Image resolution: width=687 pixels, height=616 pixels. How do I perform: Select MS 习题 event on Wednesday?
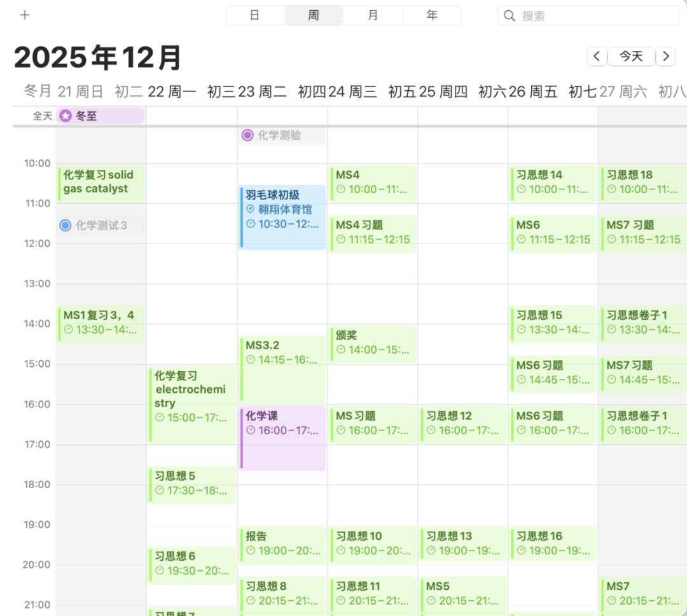tap(372, 425)
